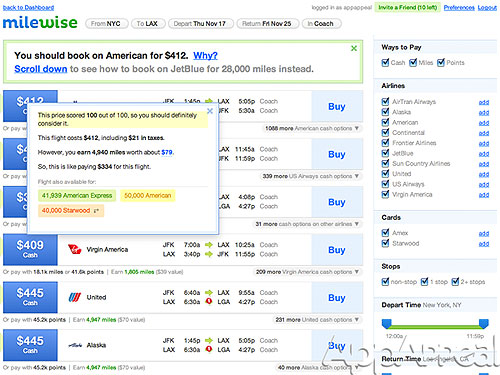Open the In Coach class selector

322,24
